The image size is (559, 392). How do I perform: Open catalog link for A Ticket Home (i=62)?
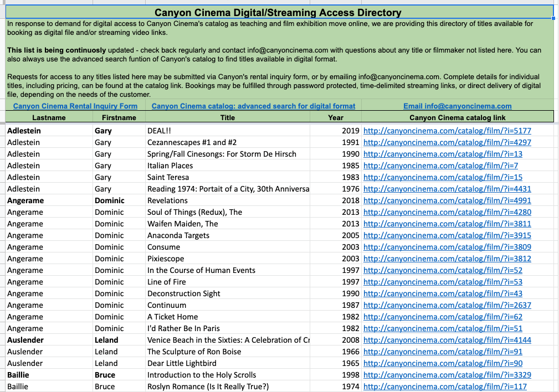pos(443,317)
